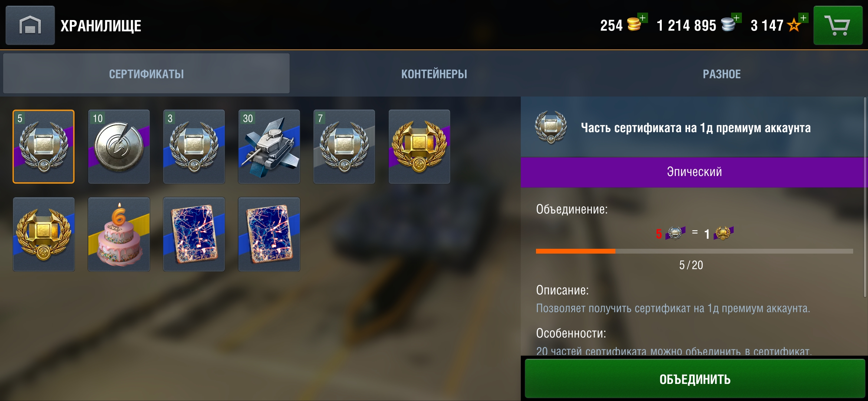The width and height of the screenshot is (868, 401).
Task: Switch to the Контейнеры tab
Action: (434, 74)
